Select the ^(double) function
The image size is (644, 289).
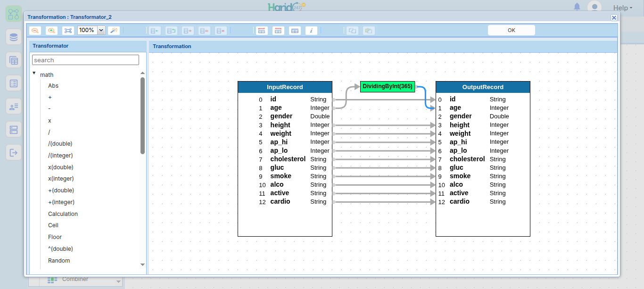click(x=61, y=249)
